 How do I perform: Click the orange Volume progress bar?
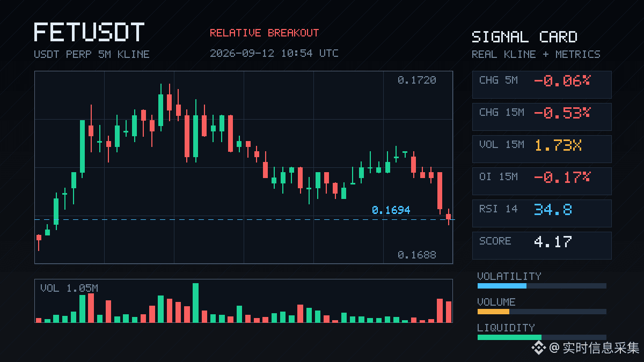541,312
